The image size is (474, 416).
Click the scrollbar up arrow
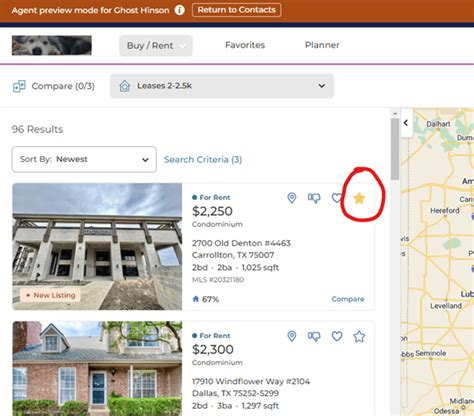click(x=395, y=114)
